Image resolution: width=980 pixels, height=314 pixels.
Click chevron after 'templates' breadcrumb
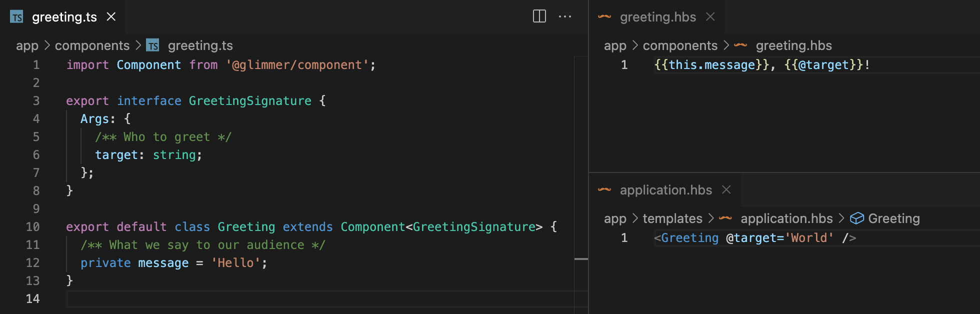click(x=711, y=218)
